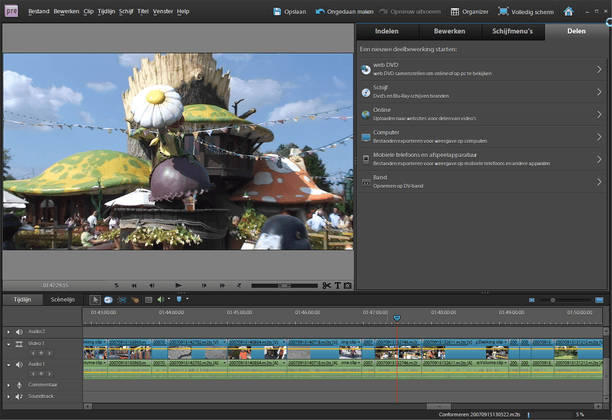This screenshot has width=612, height=420.
Task: Open the Organizer
Action: pyautogui.click(x=469, y=12)
